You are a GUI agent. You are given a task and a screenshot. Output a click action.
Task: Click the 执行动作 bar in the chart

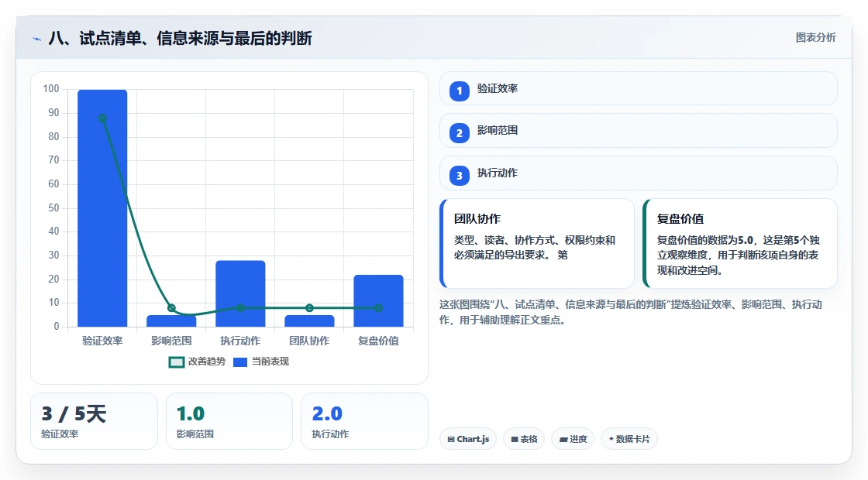pyautogui.click(x=240, y=293)
